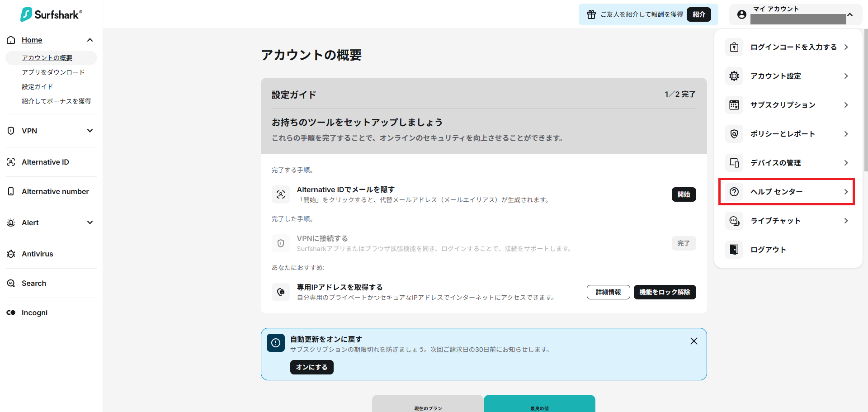Viewport: 868px width, 412px height.
Task: Click the サブスクリプション calendar icon
Action: pyautogui.click(x=734, y=105)
